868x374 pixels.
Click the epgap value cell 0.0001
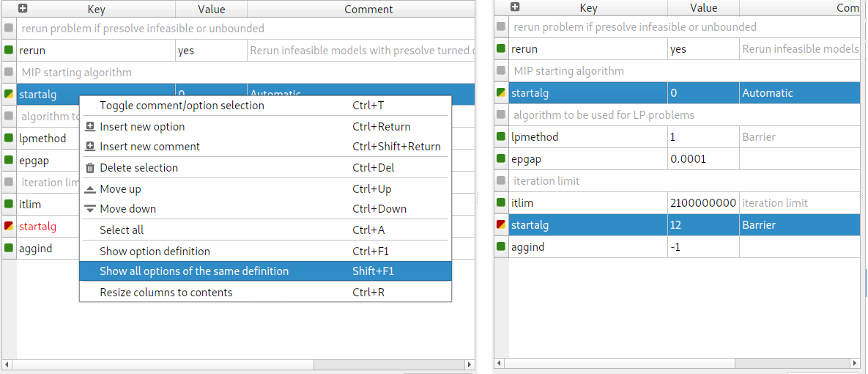pyautogui.click(x=689, y=159)
